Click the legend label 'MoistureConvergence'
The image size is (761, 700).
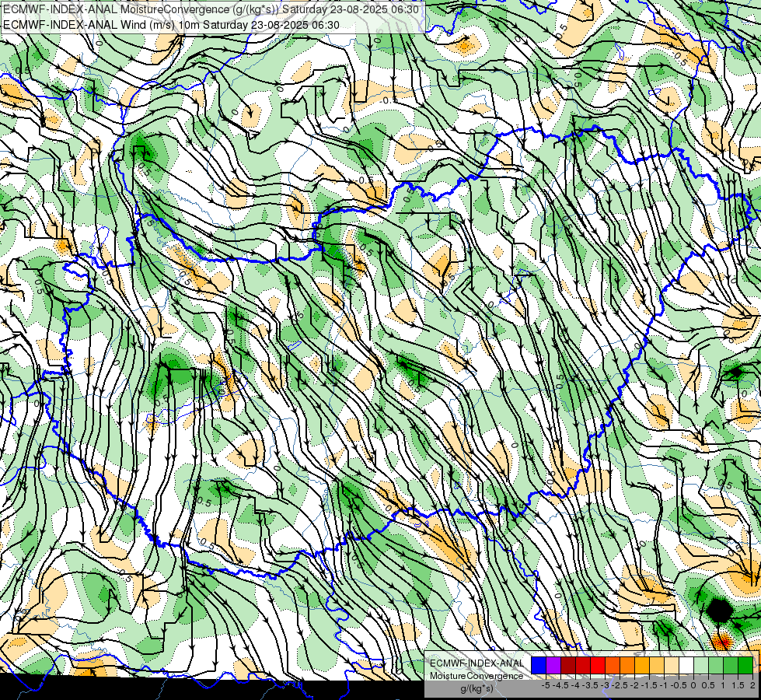(476, 676)
